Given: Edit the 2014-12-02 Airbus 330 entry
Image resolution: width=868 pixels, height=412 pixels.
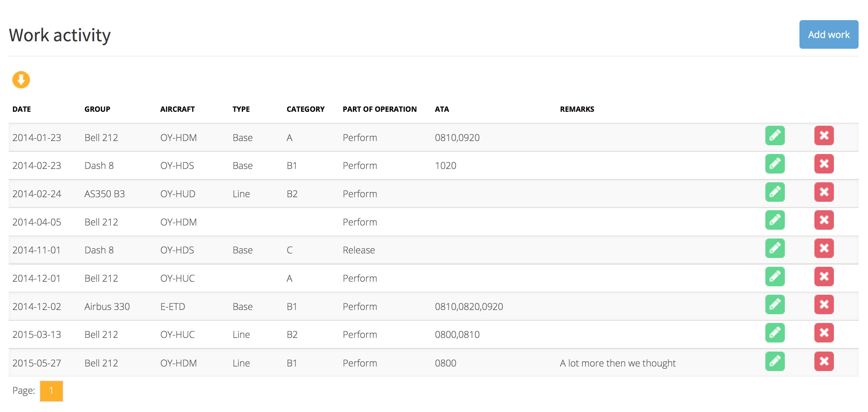Looking at the screenshot, I should click(775, 305).
